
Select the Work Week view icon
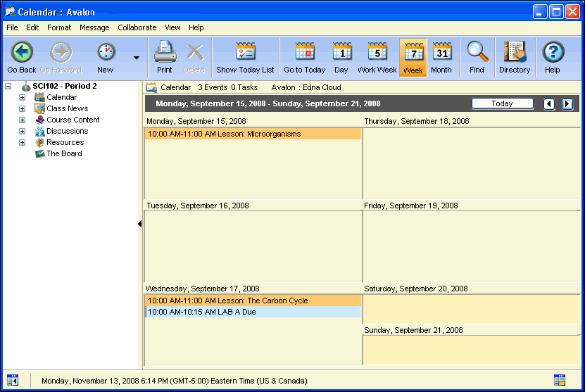[377, 52]
